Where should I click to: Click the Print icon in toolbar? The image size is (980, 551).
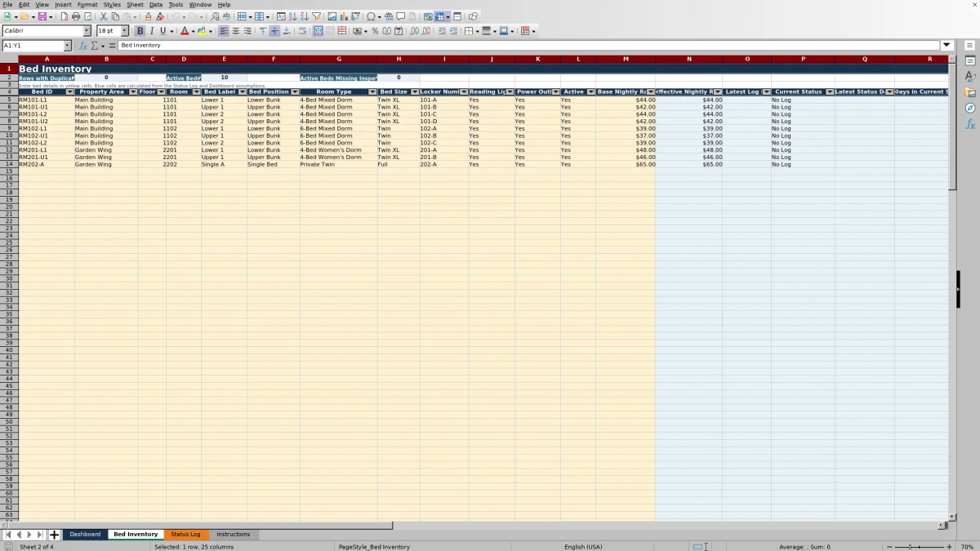76,16
